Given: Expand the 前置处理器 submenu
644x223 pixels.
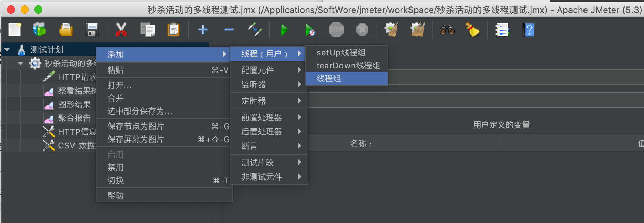Looking at the screenshot, I should pos(269,117).
